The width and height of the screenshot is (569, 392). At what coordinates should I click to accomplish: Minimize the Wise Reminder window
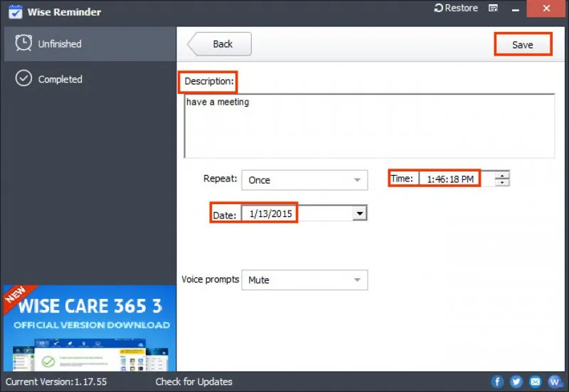(517, 9)
